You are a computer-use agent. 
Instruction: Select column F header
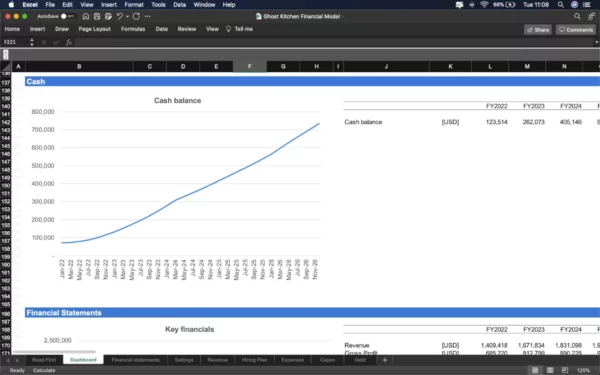pyautogui.click(x=249, y=67)
